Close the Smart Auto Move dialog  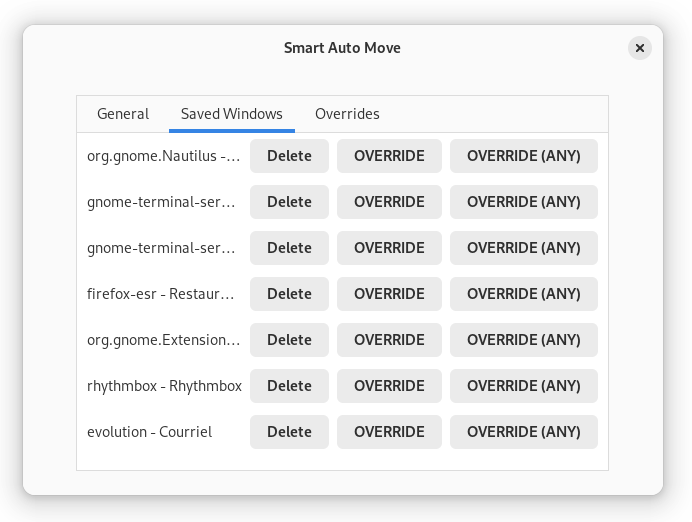[x=639, y=48]
